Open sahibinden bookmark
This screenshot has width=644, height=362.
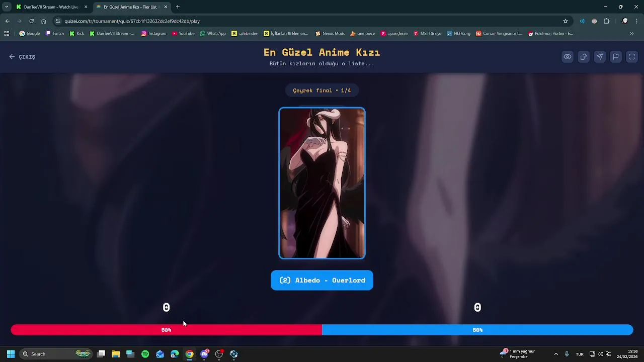pos(245,34)
